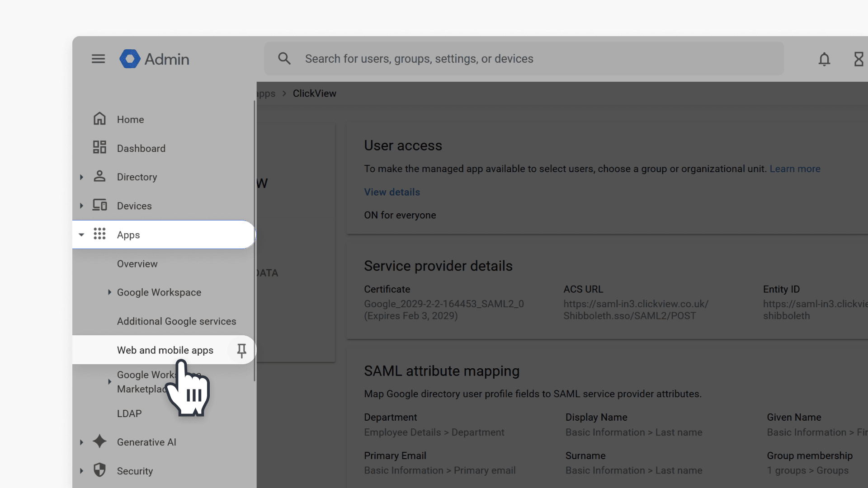
Task: Click the Entity ID value
Action: [x=816, y=310]
